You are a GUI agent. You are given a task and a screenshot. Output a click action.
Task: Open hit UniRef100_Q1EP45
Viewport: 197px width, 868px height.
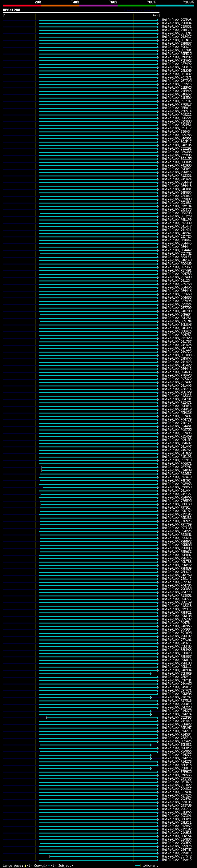(177, 91)
